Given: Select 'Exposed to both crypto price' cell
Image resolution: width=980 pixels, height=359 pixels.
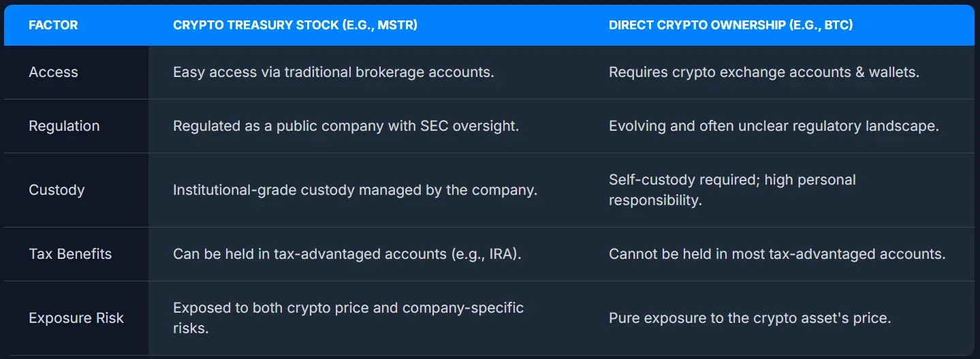Looking at the screenshot, I should point(348,318).
